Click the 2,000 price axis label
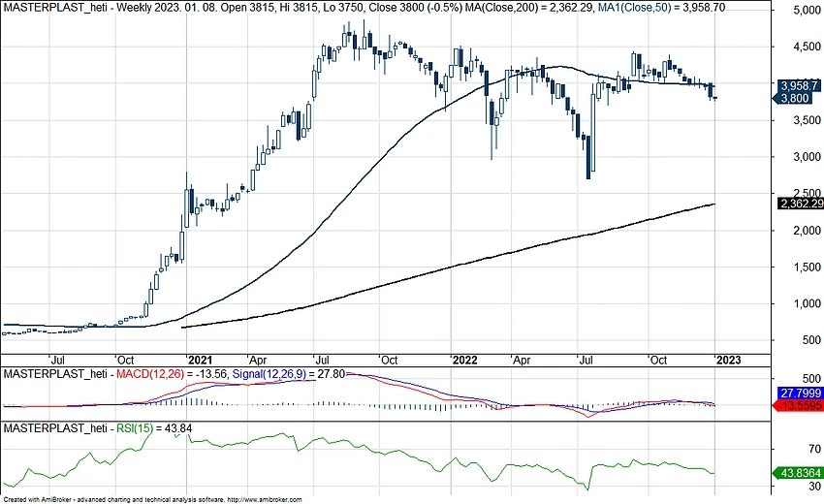The width and height of the screenshot is (824, 504). point(807,231)
